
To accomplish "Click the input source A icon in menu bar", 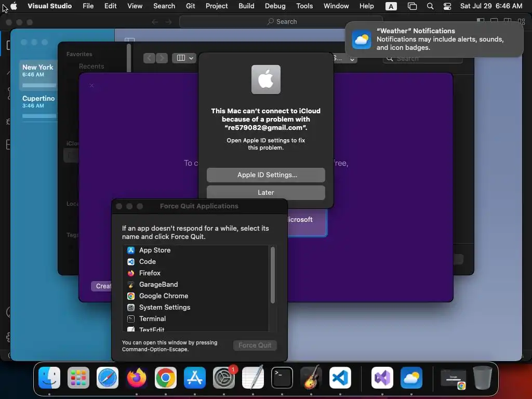I will coord(391,6).
